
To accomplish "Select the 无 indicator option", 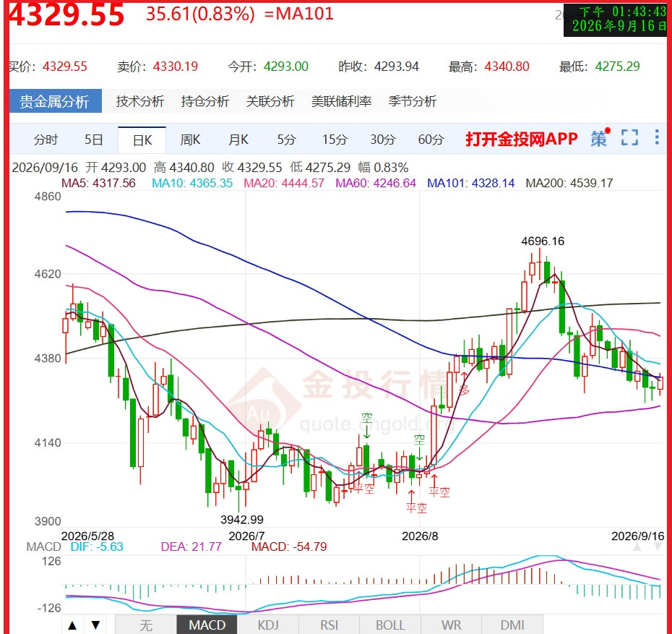I will [x=146, y=625].
